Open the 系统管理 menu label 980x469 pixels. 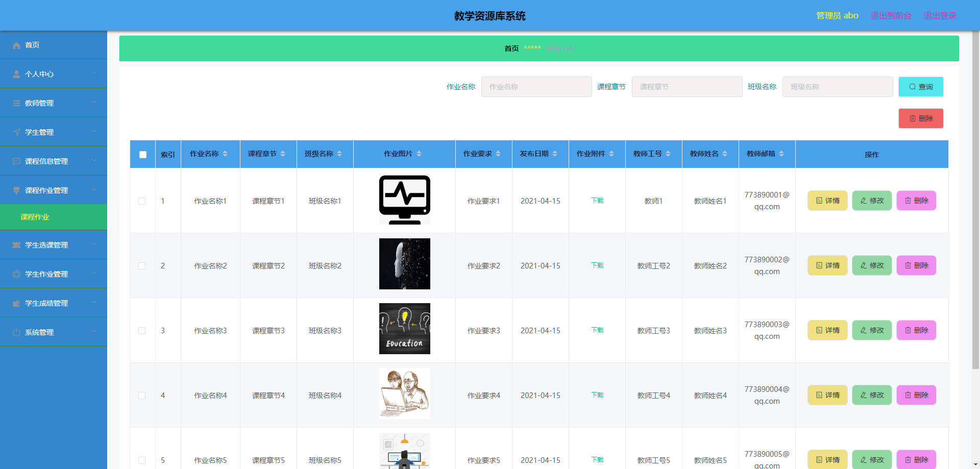[x=39, y=333]
